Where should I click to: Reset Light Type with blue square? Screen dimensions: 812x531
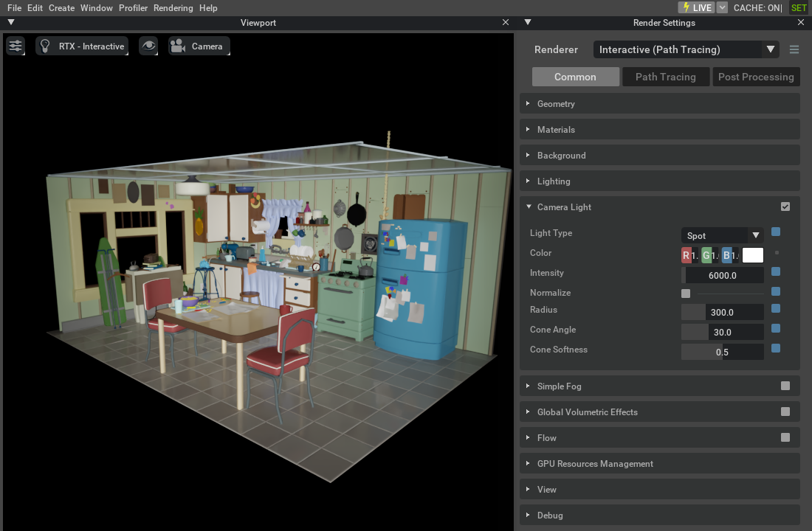[776, 232]
